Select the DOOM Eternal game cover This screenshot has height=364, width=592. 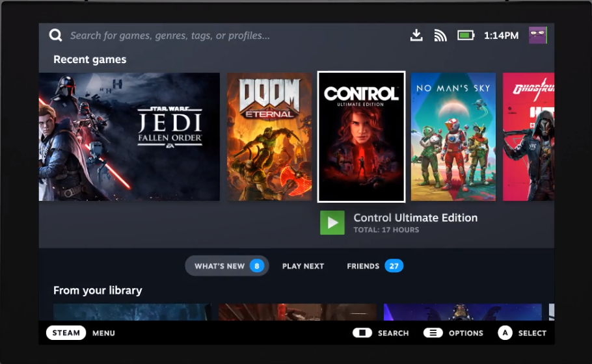click(x=269, y=136)
